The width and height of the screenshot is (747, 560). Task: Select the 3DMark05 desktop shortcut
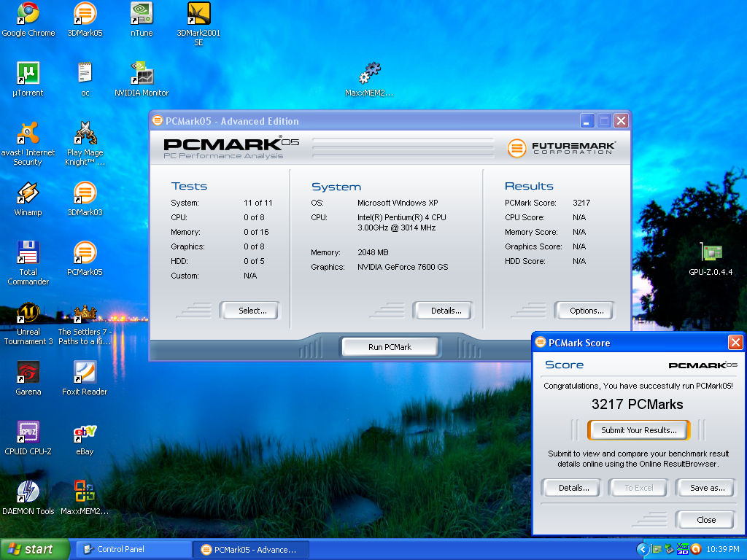85,20
